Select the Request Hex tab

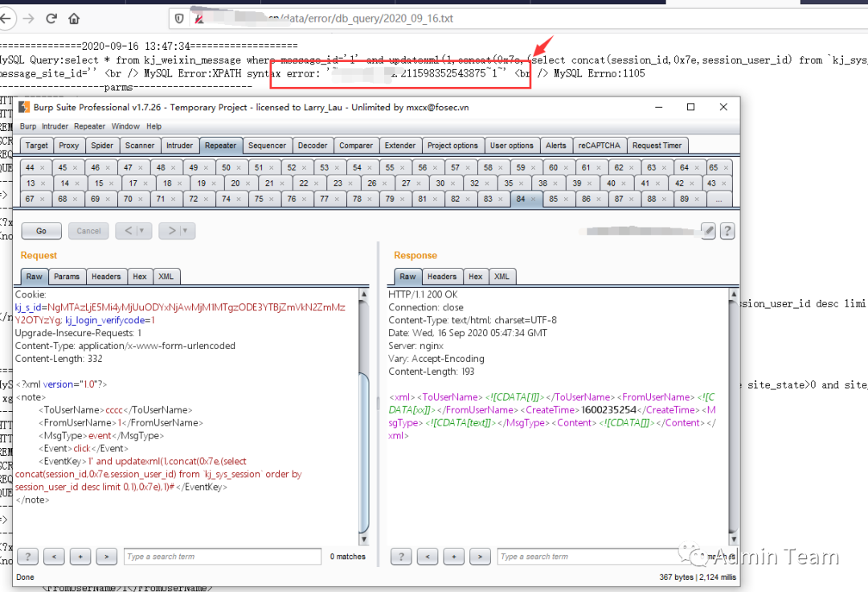coord(140,277)
